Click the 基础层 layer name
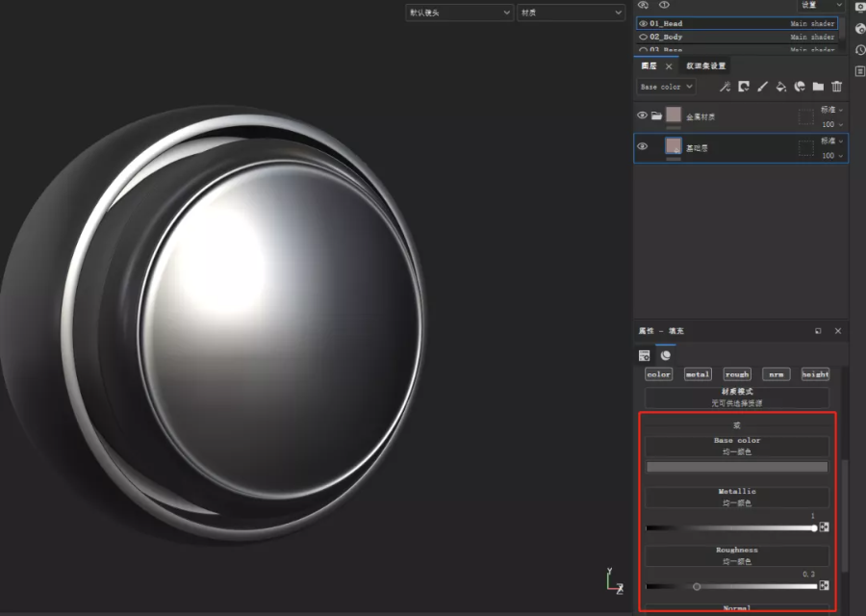This screenshot has width=866, height=616. coord(697,147)
